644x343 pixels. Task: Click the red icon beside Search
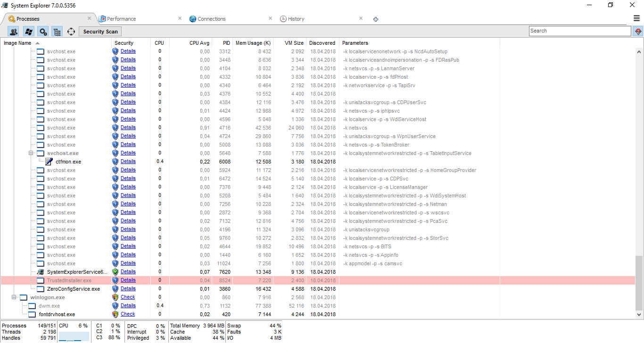638,31
